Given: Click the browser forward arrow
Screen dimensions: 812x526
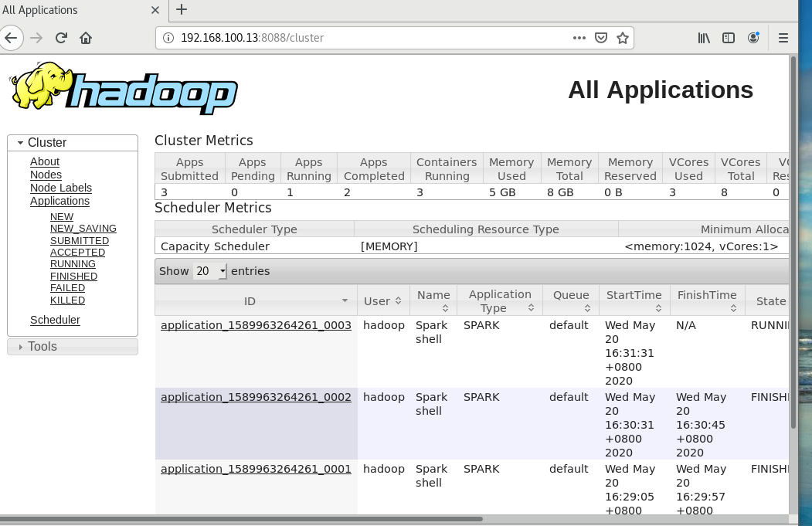Looking at the screenshot, I should click(x=36, y=38).
